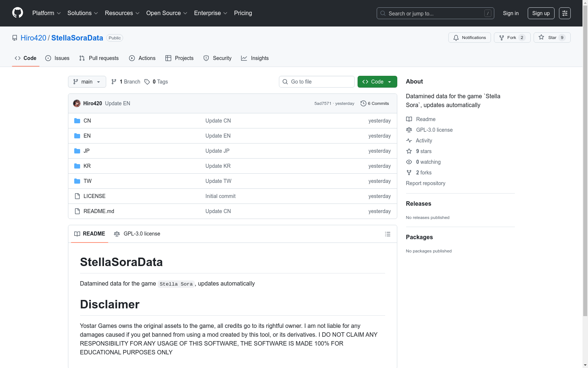Select the GPL-3.0 license tab
The width and height of the screenshot is (588, 368).
(137, 234)
